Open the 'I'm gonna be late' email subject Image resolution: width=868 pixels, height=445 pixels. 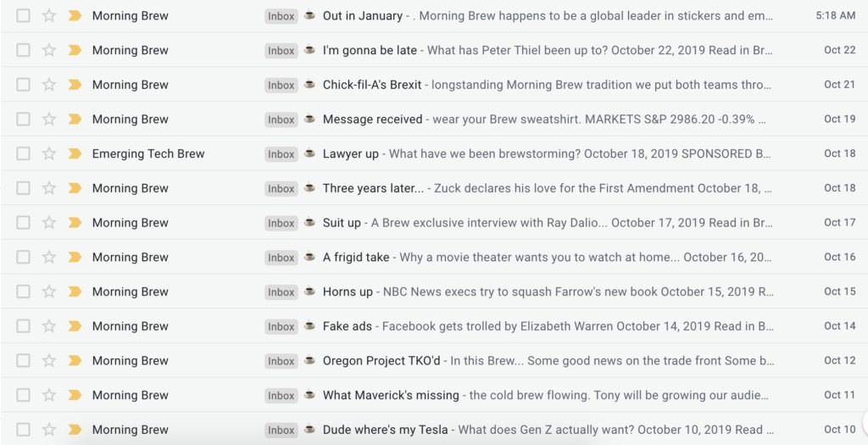370,50
